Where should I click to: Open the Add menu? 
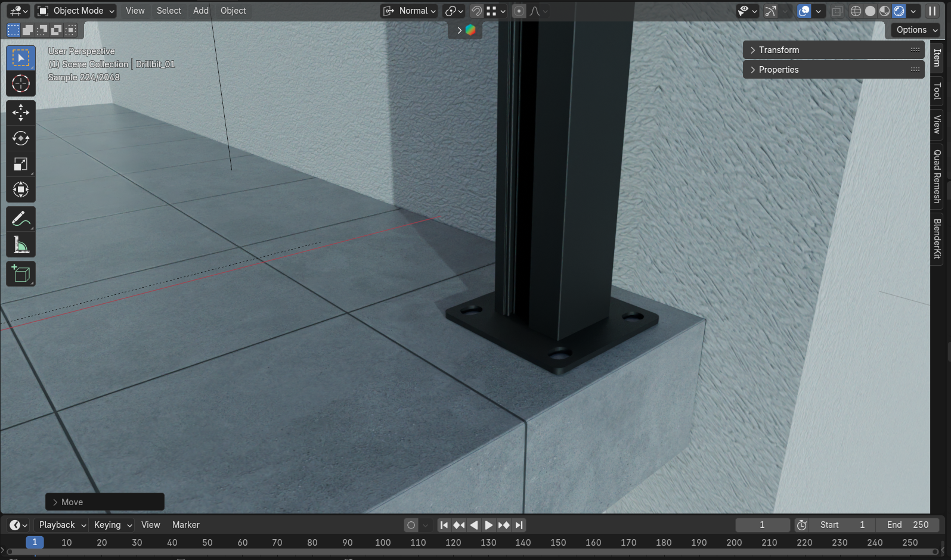click(x=201, y=11)
